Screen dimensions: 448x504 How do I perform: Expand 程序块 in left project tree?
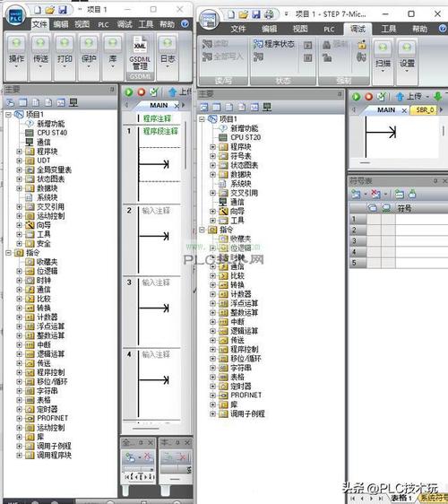19,152
